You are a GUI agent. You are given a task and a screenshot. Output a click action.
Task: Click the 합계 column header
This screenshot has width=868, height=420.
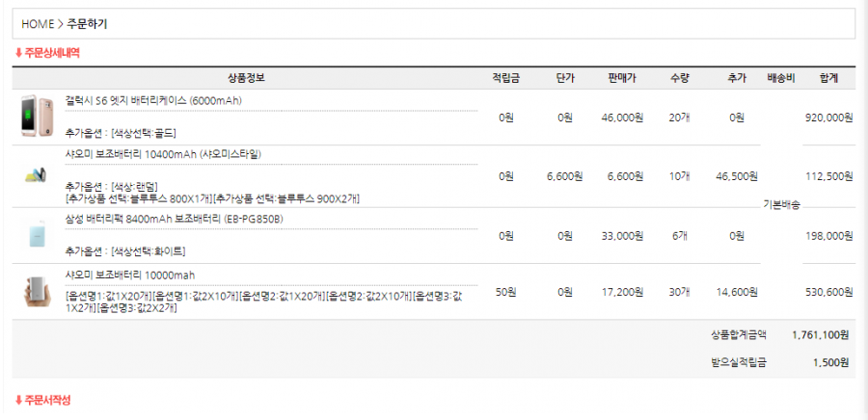point(828,77)
